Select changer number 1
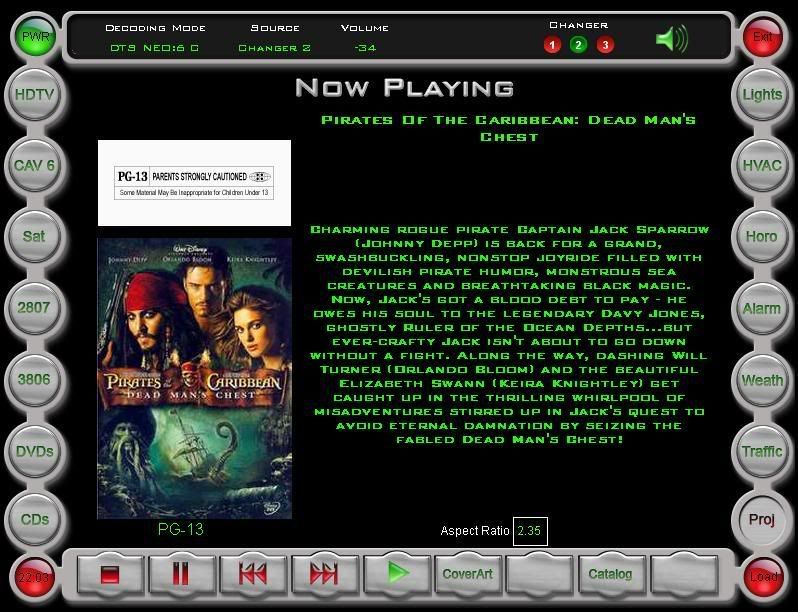This screenshot has height=612, width=798. 552,45
